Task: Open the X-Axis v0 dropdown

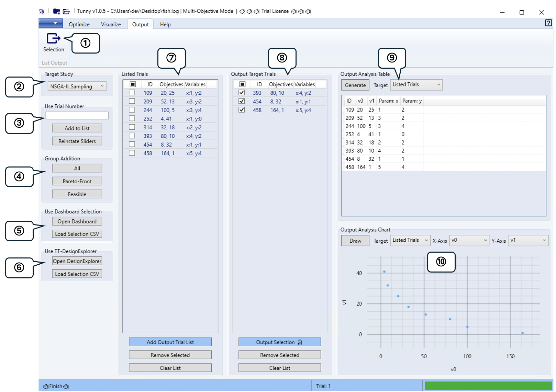Action: (469, 240)
